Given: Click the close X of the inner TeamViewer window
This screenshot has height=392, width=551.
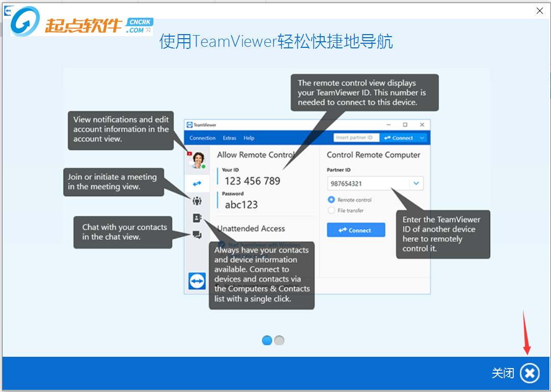Looking at the screenshot, I should (x=422, y=125).
